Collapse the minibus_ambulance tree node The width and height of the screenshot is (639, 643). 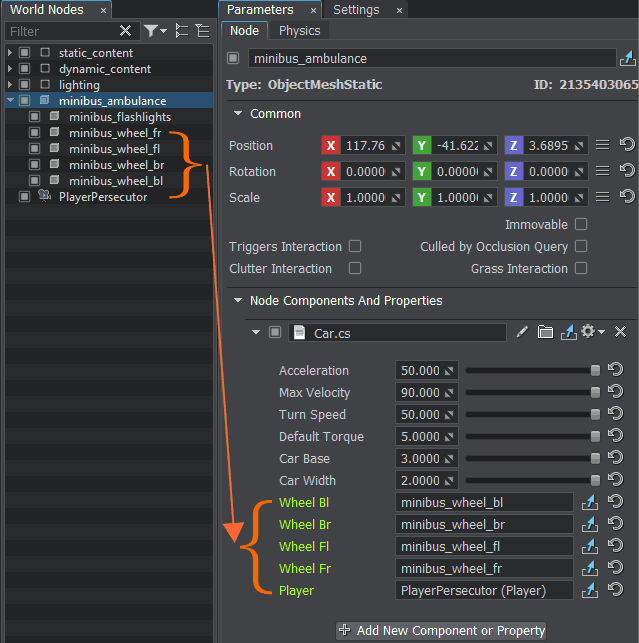[x=10, y=101]
